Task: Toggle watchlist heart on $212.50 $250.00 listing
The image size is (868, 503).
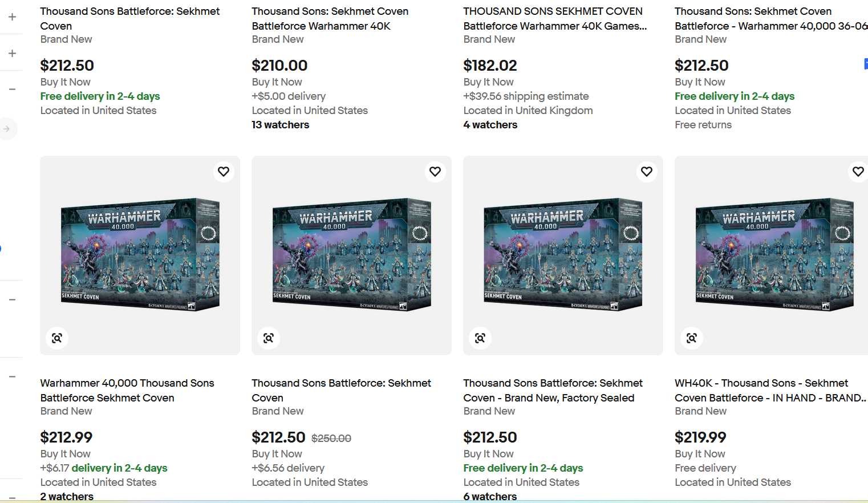Action: click(435, 172)
